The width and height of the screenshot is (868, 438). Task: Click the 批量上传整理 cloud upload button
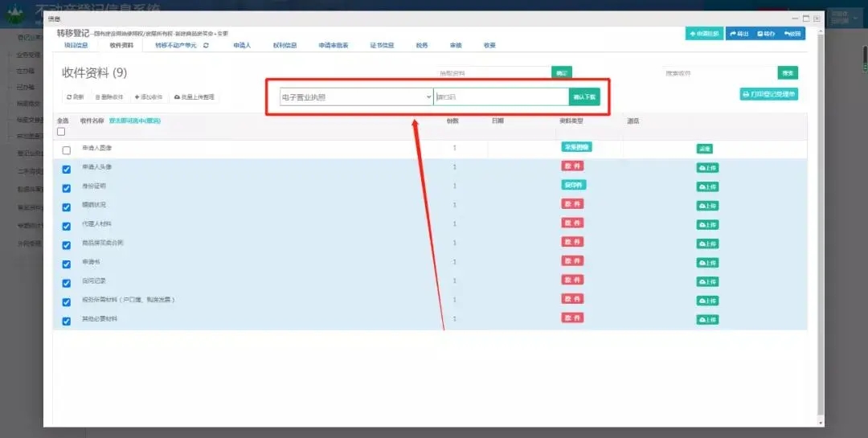(x=194, y=97)
